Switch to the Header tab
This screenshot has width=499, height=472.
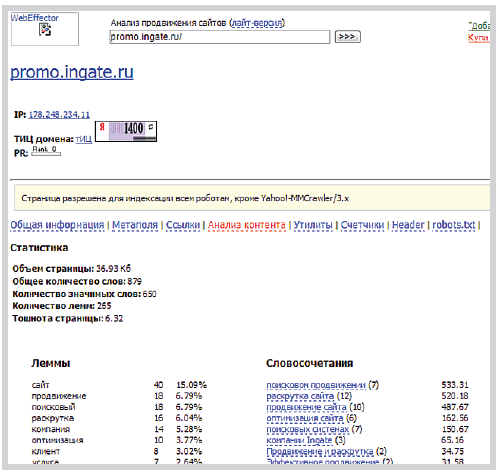[408, 225]
